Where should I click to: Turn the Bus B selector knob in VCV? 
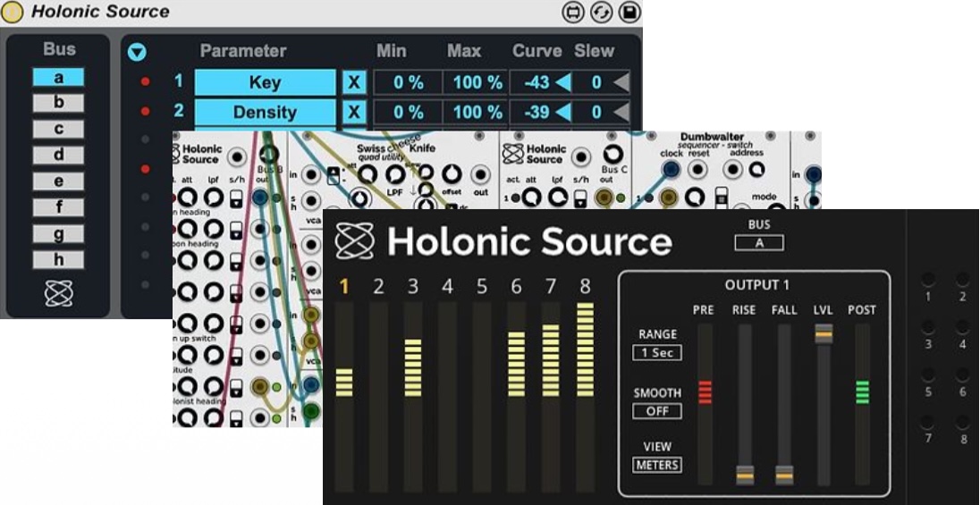click(x=268, y=155)
